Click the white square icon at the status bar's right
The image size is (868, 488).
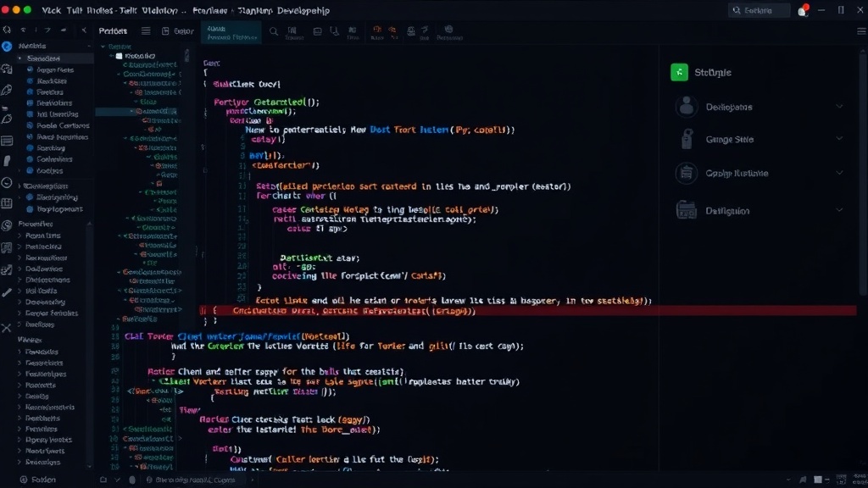[x=818, y=480]
